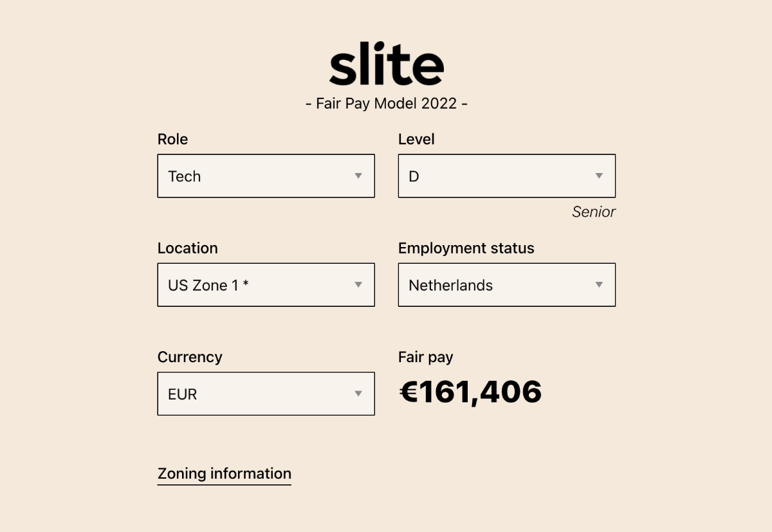Click the Role dropdown arrow icon
The image size is (772, 532).
(358, 176)
